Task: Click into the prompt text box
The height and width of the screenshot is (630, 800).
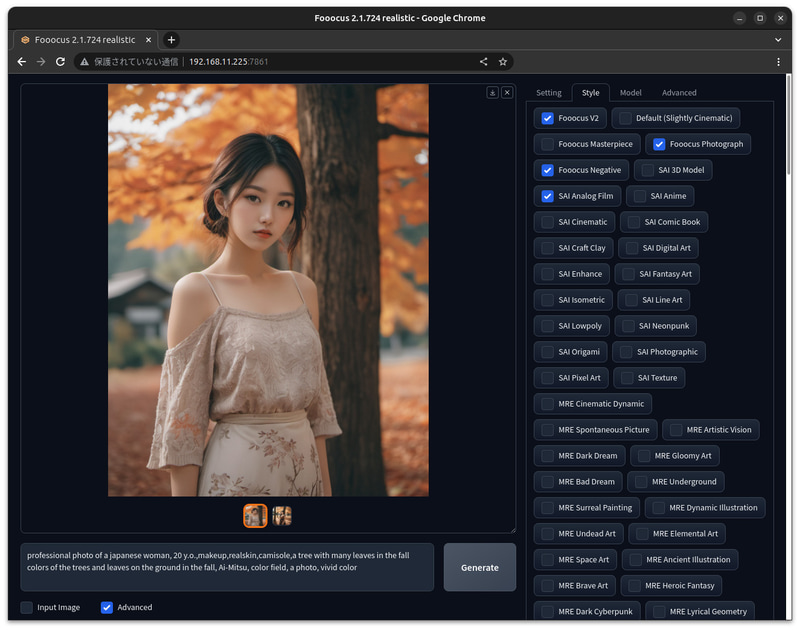Action: click(227, 567)
